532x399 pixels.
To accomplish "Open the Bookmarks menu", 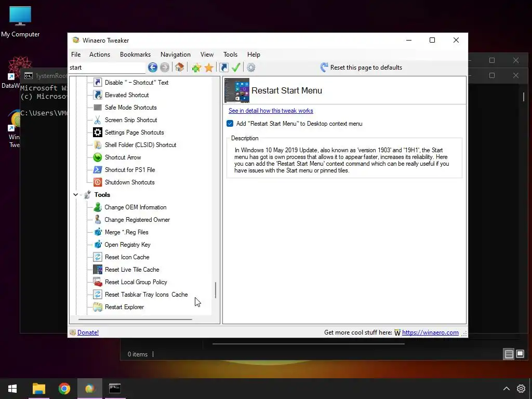I will pyautogui.click(x=136, y=54).
